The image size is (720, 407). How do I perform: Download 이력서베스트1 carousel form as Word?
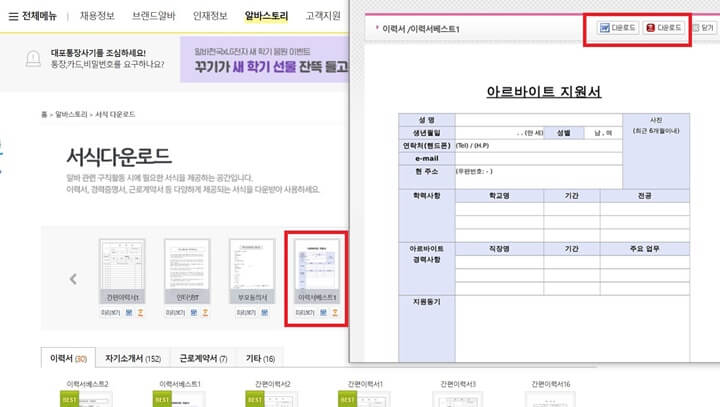(323, 312)
